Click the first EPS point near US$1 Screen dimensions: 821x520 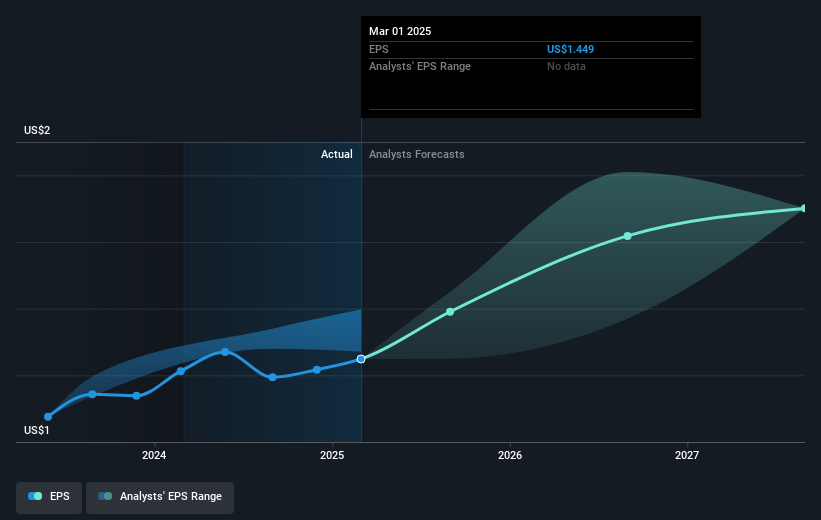point(48,417)
